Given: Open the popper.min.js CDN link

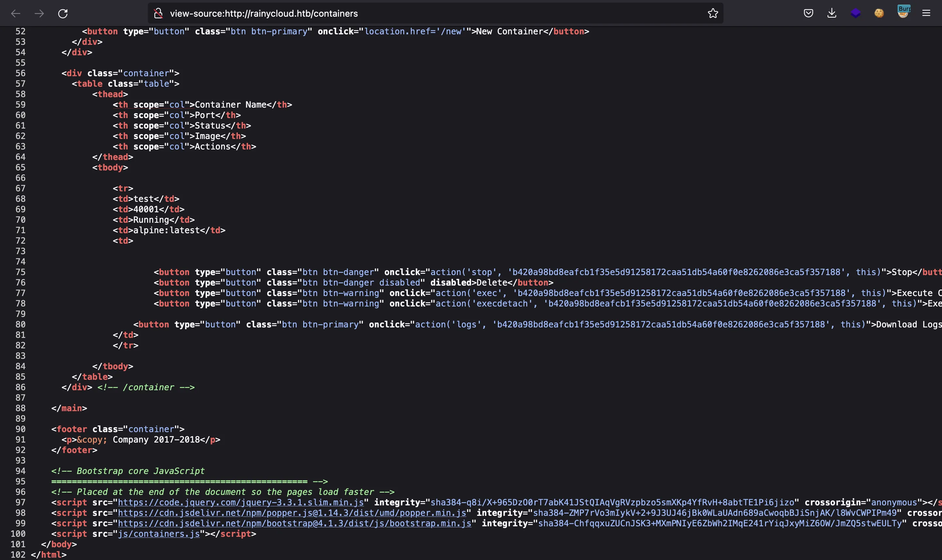Looking at the screenshot, I should pos(292,513).
